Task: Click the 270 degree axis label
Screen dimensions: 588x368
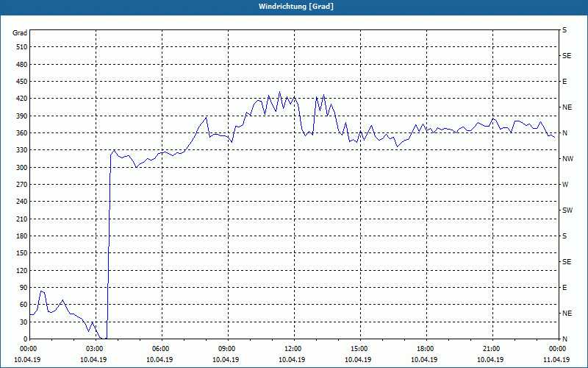Action: coord(22,185)
